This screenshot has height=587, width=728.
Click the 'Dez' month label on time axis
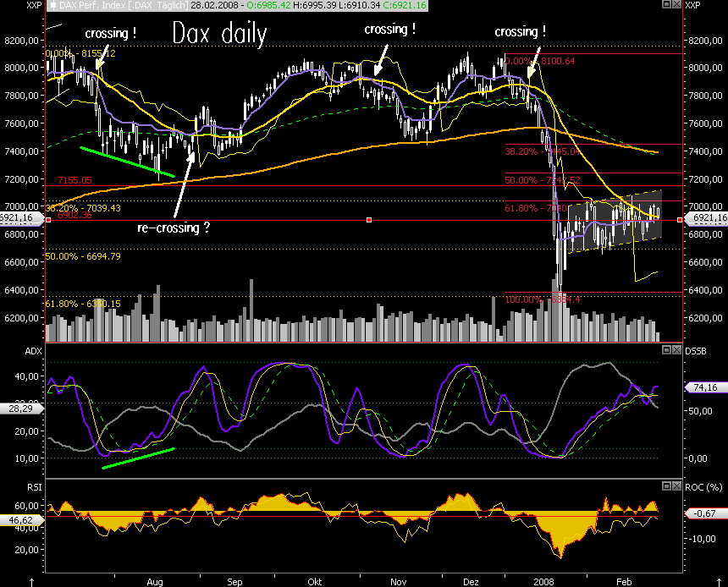471,582
